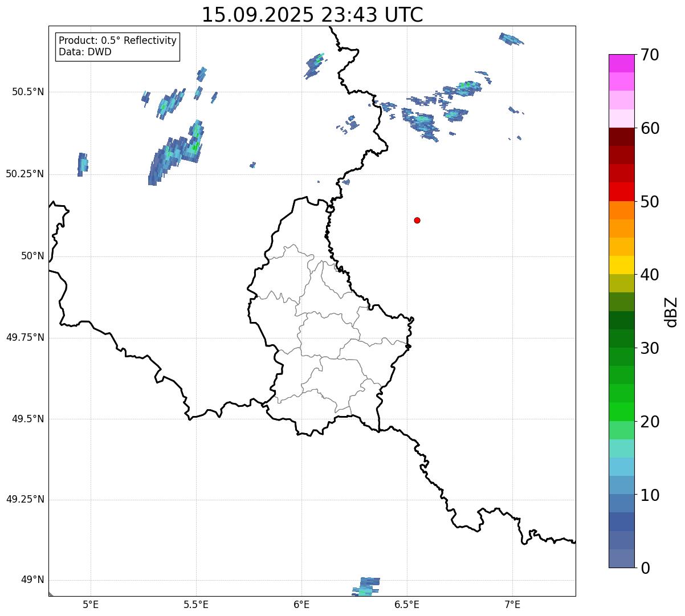The image size is (685, 616).
Task: Click the 50°N latitude label
Action: click(x=32, y=256)
